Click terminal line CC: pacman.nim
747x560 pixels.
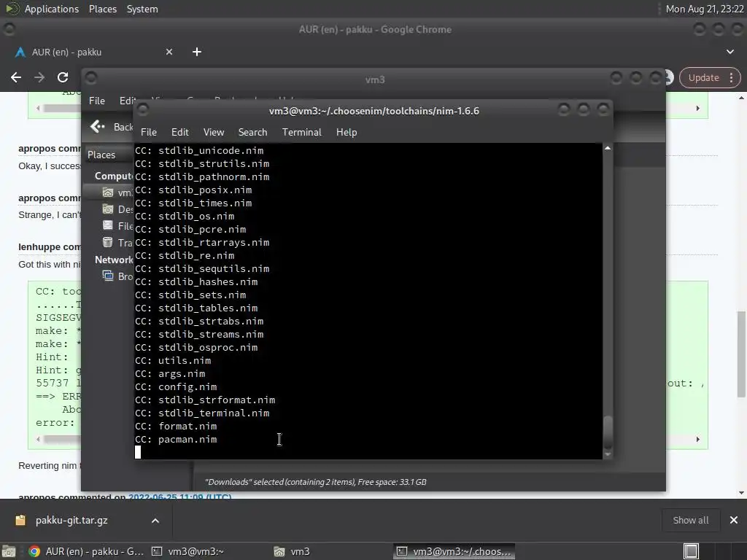click(176, 439)
